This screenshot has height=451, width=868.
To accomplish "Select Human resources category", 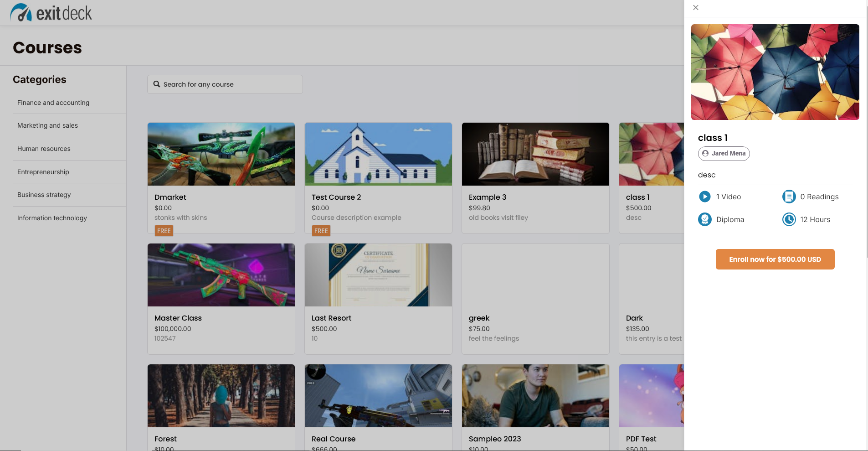I will [69, 149].
